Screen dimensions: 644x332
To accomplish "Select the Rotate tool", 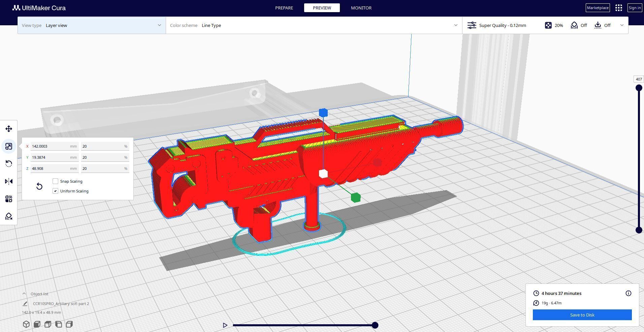I will click(9, 164).
